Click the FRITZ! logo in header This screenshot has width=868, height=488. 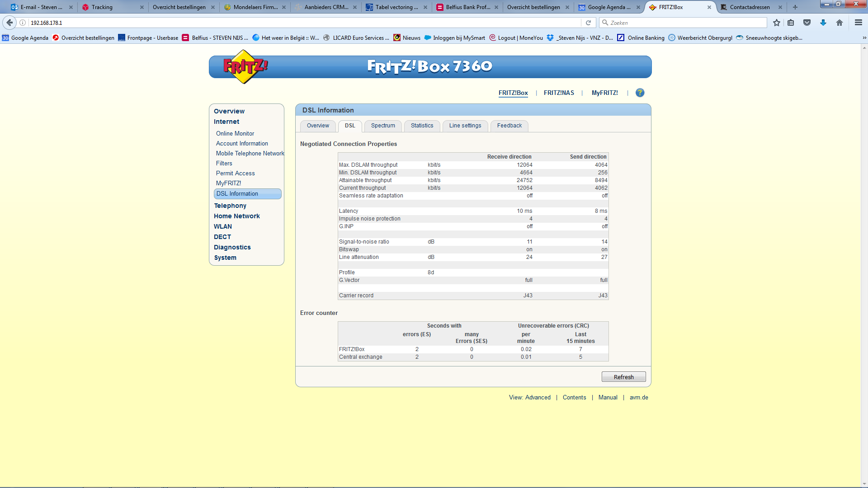tap(245, 67)
